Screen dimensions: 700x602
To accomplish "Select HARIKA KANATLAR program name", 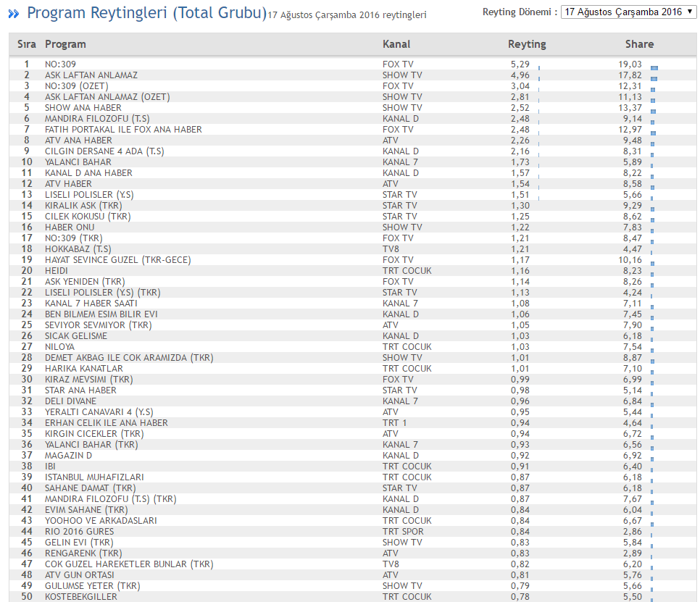I will [x=83, y=368].
